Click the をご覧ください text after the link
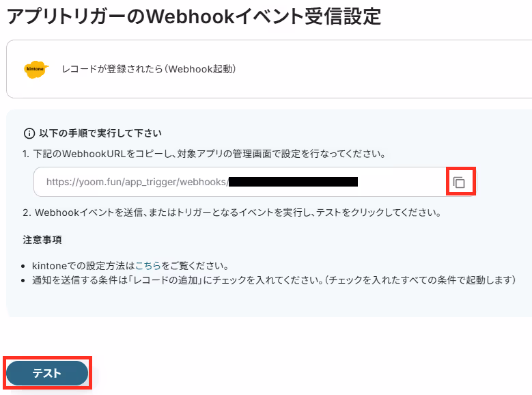 (x=195, y=266)
